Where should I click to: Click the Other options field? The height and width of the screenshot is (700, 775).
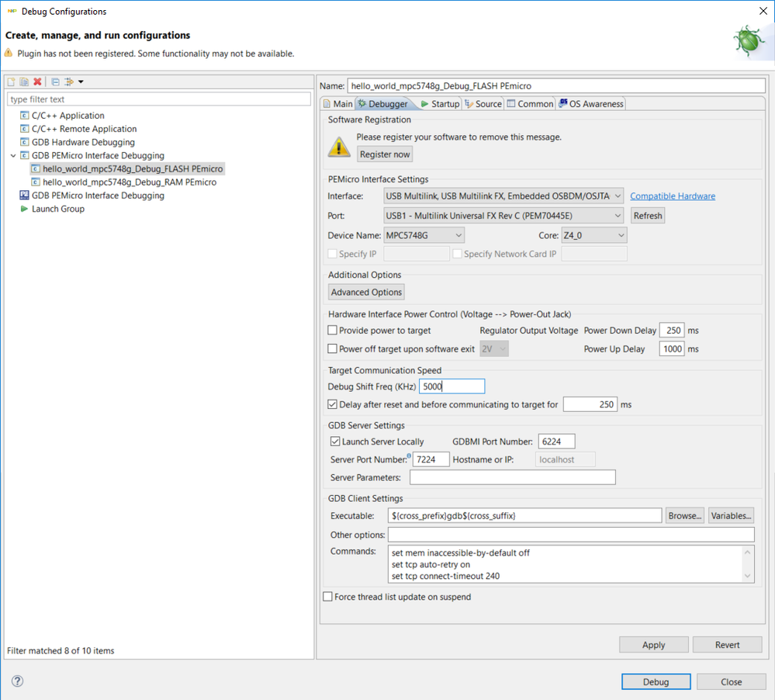coord(571,535)
